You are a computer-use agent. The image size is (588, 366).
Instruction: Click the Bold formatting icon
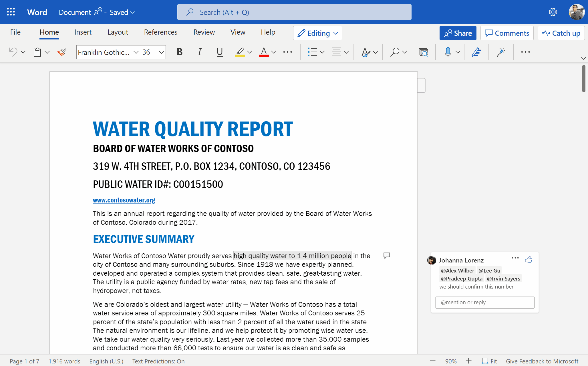click(x=179, y=51)
